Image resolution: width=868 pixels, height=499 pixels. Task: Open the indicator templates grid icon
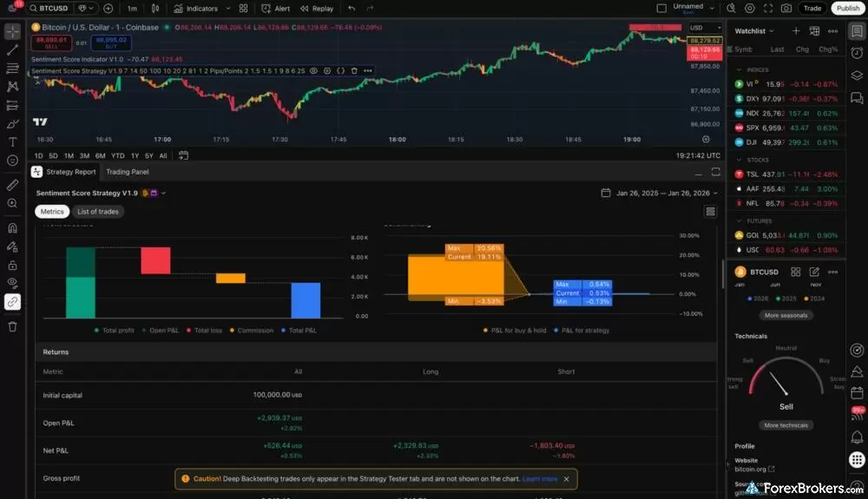(243, 9)
